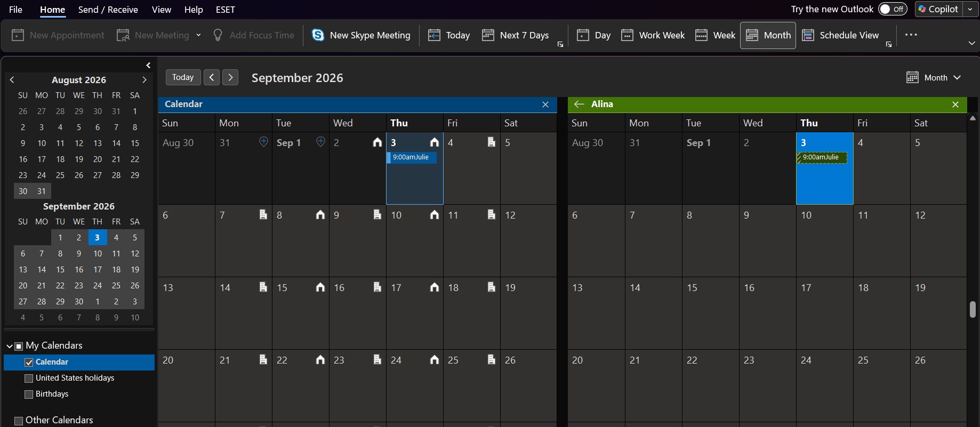Viewport: 980px width, 427px height.
Task: Go to next month in mini calendar
Action: coord(144,80)
